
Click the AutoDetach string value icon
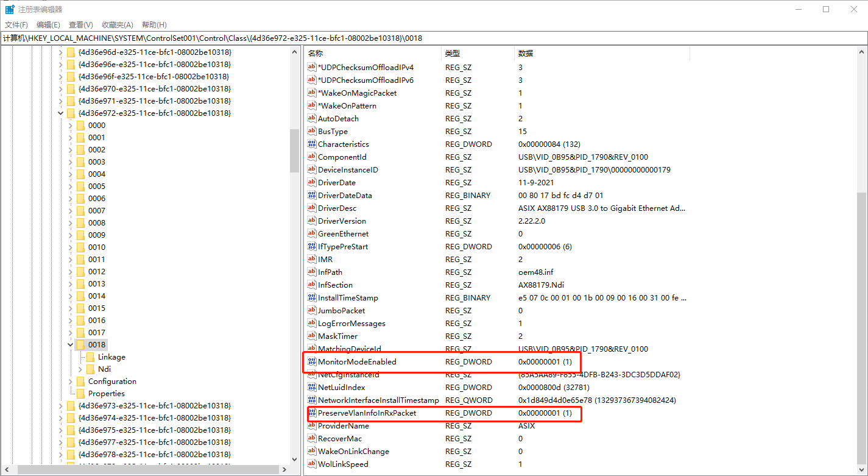pos(312,118)
